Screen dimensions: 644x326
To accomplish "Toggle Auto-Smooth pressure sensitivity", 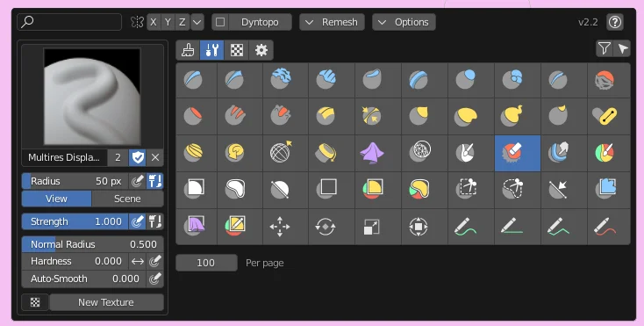I will pyautogui.click(x=154, y=279).
